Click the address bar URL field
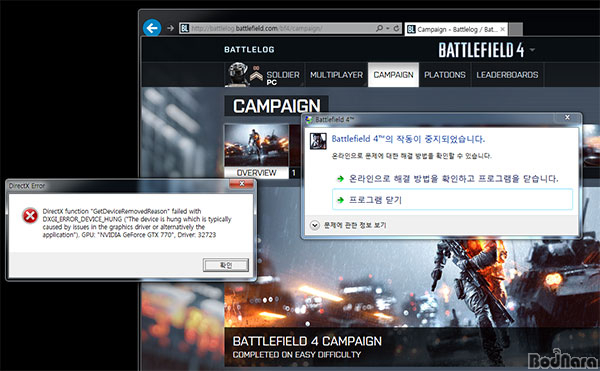This screenshot has width=600, height=371. point(282,28)
